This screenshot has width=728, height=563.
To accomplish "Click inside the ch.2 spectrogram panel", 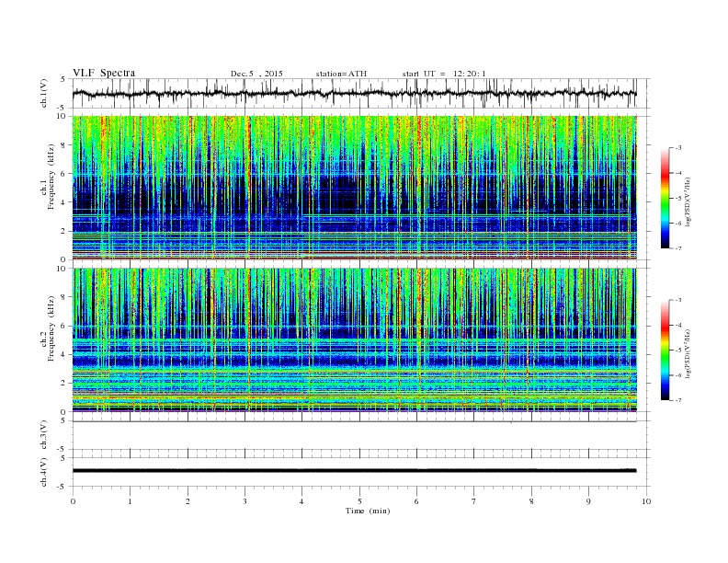I will [354, 340].
